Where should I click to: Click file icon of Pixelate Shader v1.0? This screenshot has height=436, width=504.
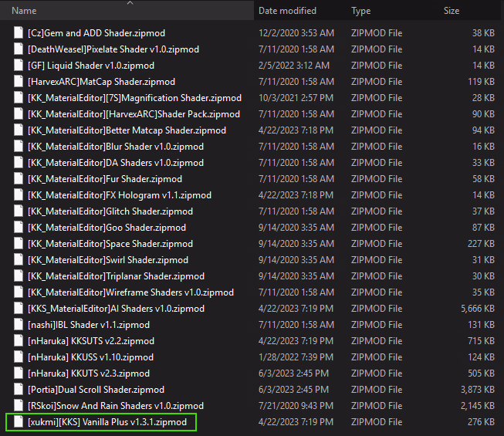coord(19,49)
